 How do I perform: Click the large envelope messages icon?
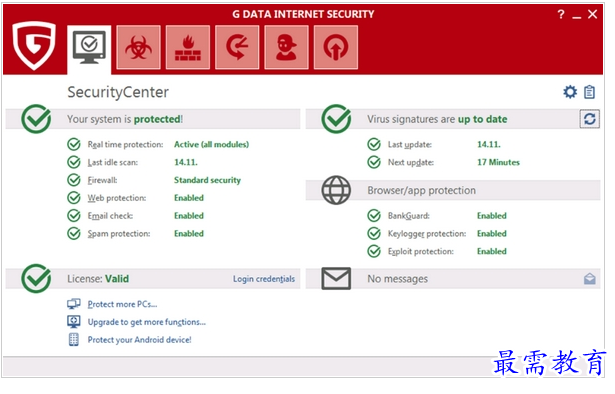point(336,279)
